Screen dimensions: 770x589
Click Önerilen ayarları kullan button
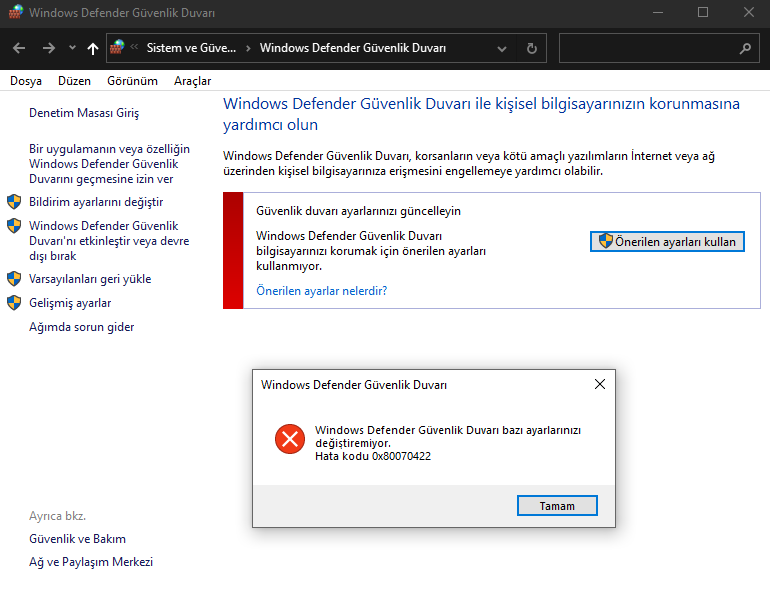(x=667, y=242)
